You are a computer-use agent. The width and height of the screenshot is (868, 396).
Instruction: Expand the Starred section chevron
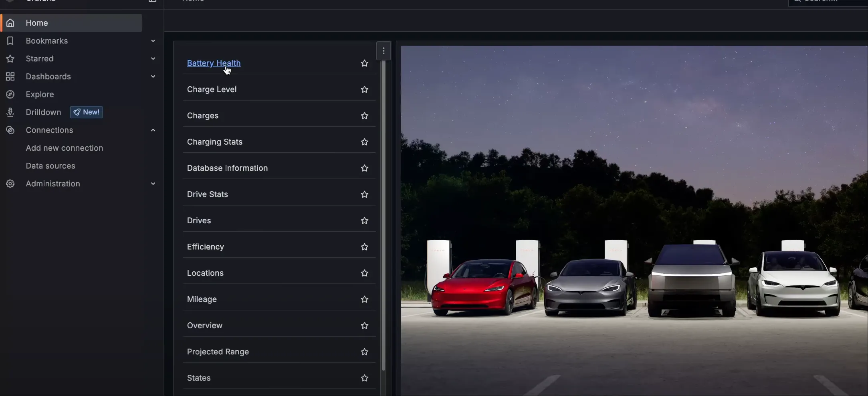(x=153, y=59)
